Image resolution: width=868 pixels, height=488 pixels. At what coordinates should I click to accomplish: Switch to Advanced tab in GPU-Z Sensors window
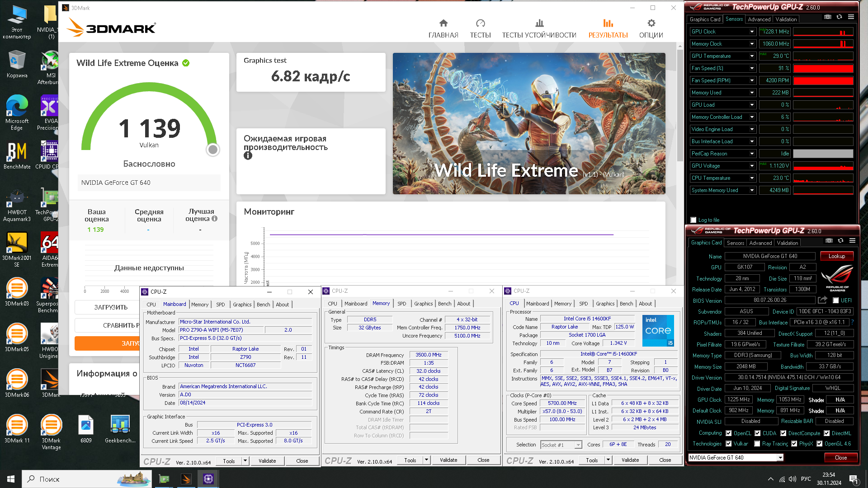pyautogui.click(x=759, y=19)
